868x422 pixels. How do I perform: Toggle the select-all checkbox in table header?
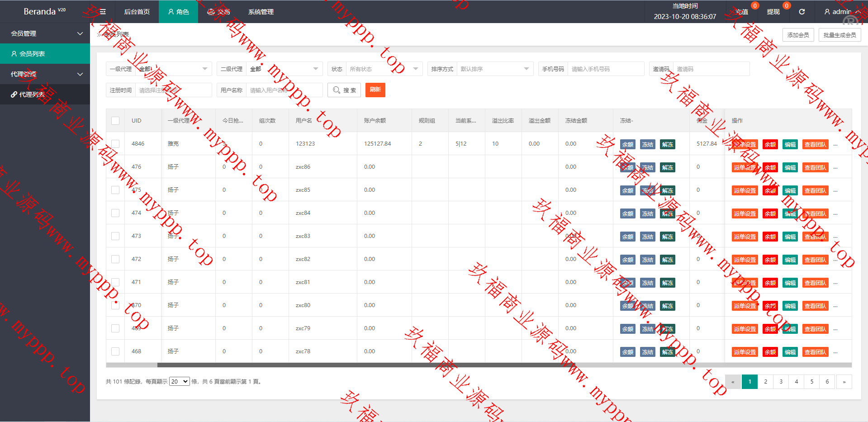pyautogui.click(x=115, y=121)
